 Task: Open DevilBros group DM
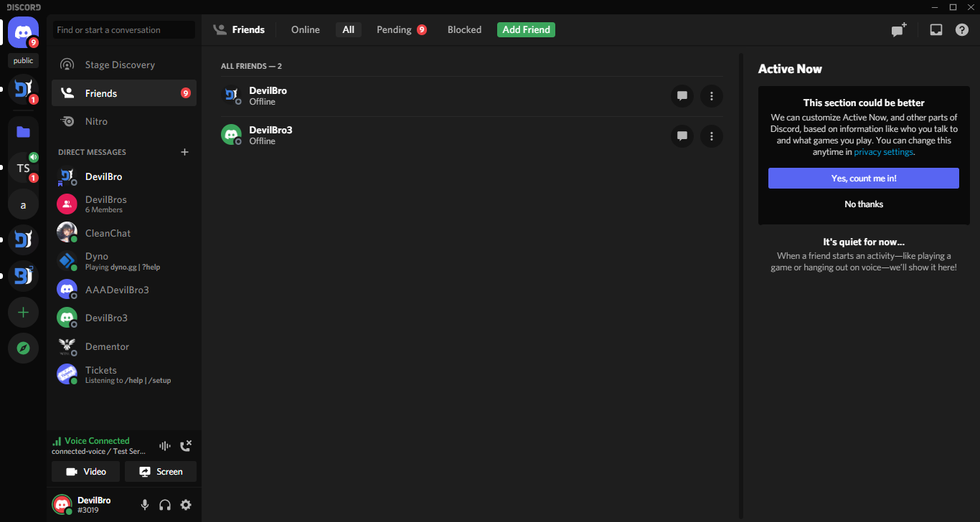click(x=124, y=204)
